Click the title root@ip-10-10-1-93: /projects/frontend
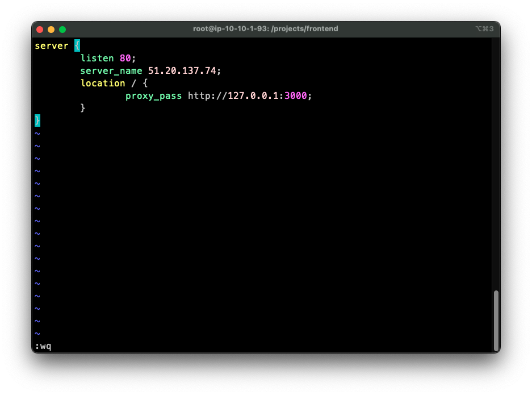The image size is (532, 395). click(265, 28)
